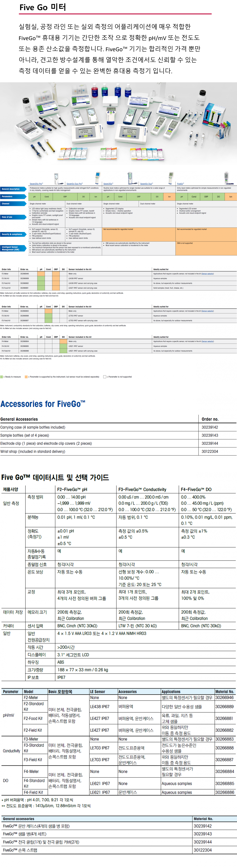This screenshot has width=237, height=868.
Task: Click the Ease of use blue label
Action: pos(13,217)
